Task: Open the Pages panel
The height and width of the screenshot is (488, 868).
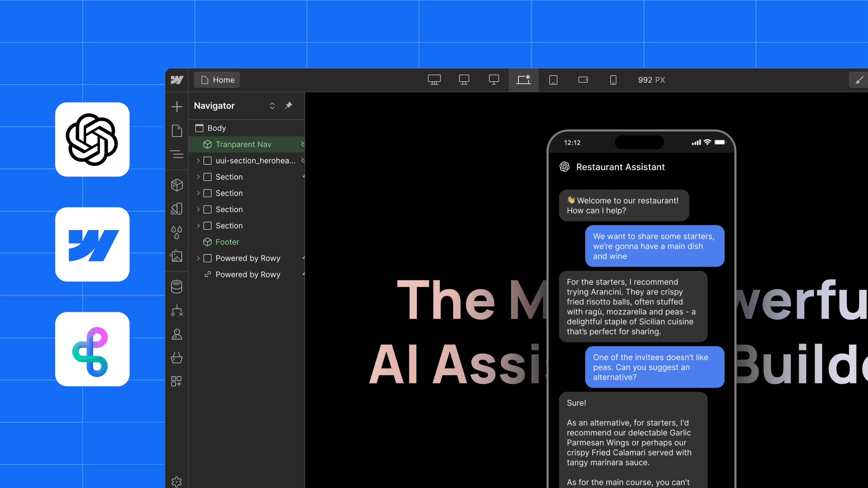Action: click(x=177, y=131)
